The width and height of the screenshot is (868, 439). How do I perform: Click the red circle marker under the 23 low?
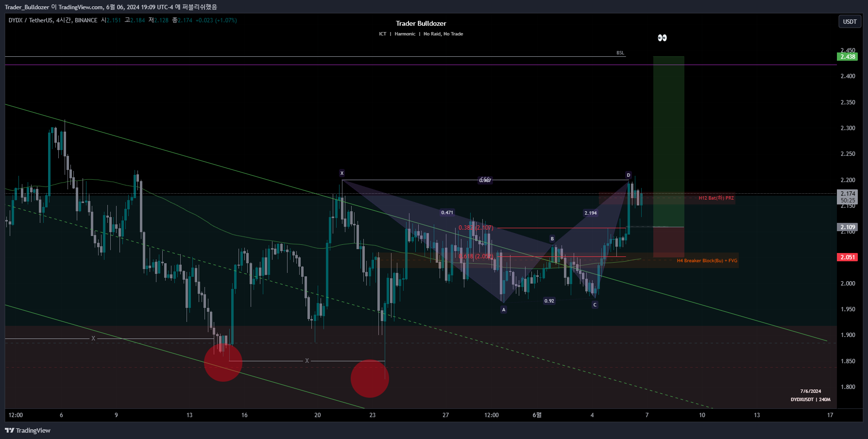(370, 378)
